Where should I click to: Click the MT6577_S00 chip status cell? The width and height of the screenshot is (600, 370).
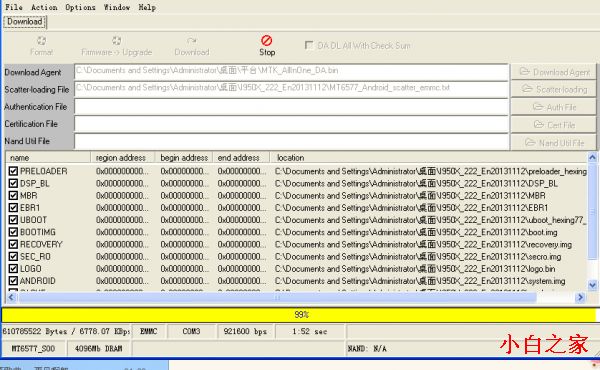point(33,349)
